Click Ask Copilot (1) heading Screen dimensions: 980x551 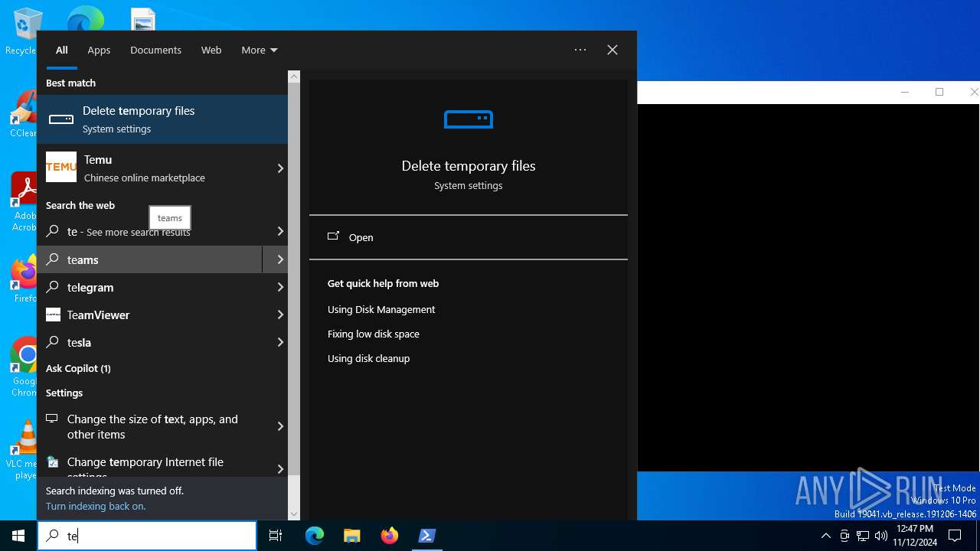tap(78, 368)
